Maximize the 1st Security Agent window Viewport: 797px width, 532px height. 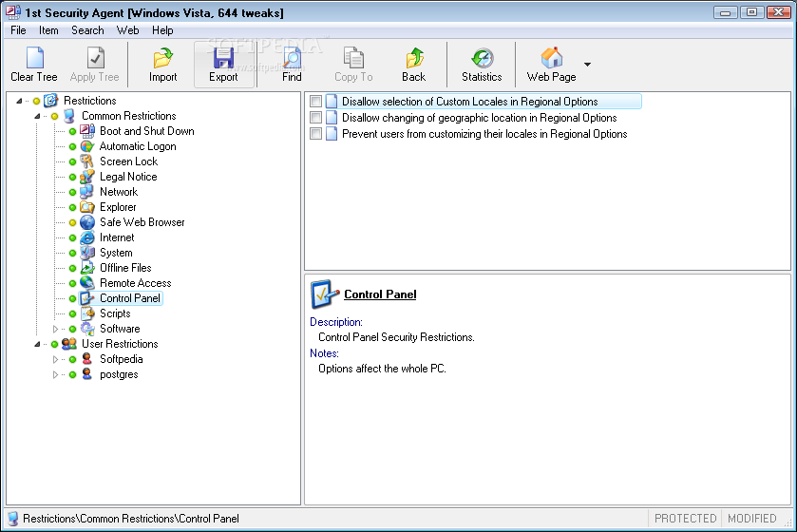click(x=751, y=12)
